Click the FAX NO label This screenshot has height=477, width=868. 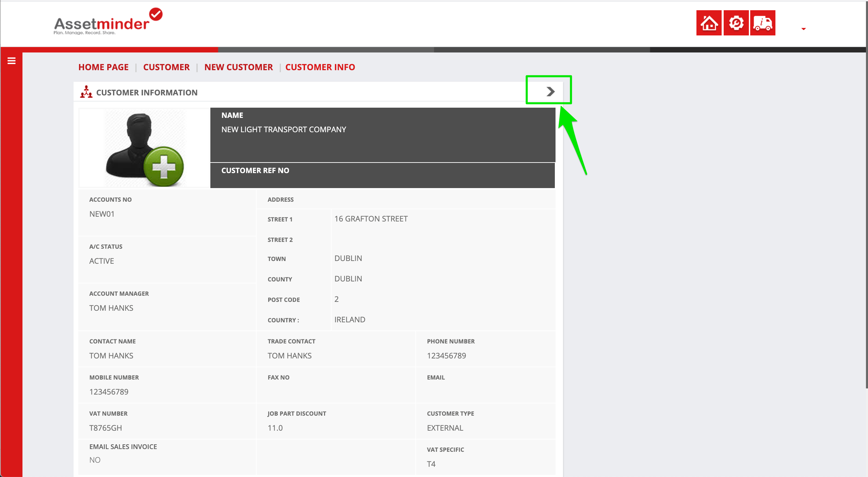[x=278, y=378]
